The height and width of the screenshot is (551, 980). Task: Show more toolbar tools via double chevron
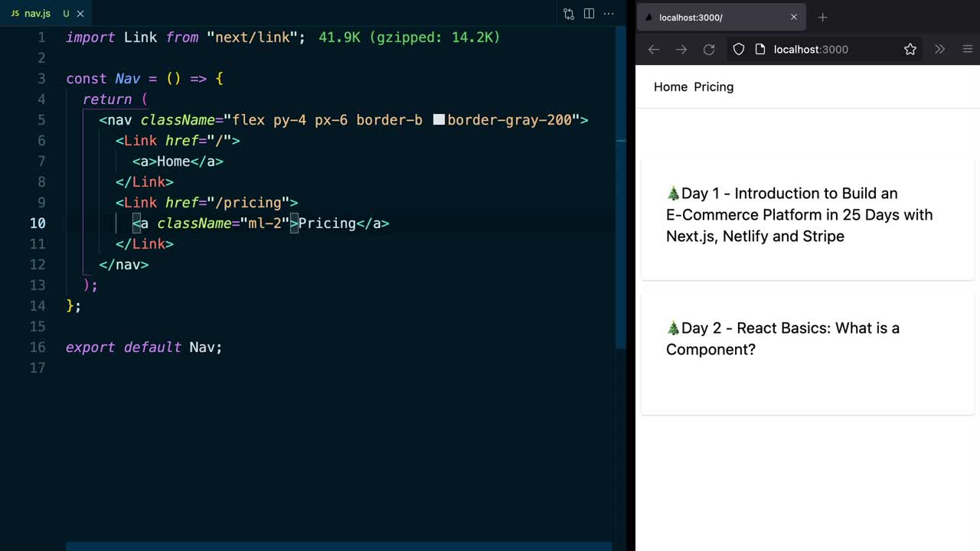point(939,49)
